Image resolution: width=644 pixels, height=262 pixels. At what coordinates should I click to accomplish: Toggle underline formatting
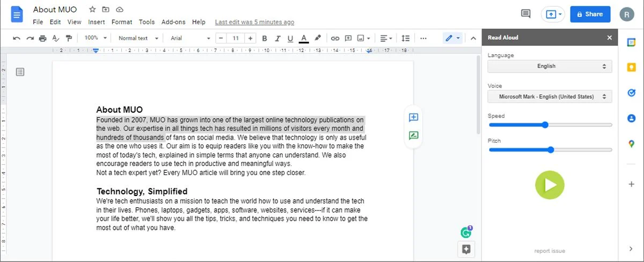pyautogui.click(x=290, y=38)
